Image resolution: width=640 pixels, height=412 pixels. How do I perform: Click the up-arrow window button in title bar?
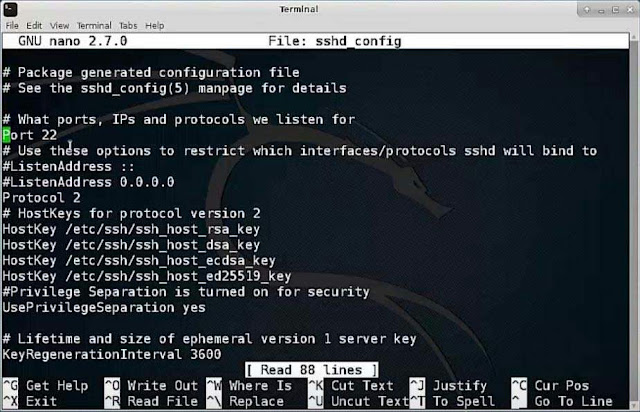pyautogui.click(x=587, y=10)
